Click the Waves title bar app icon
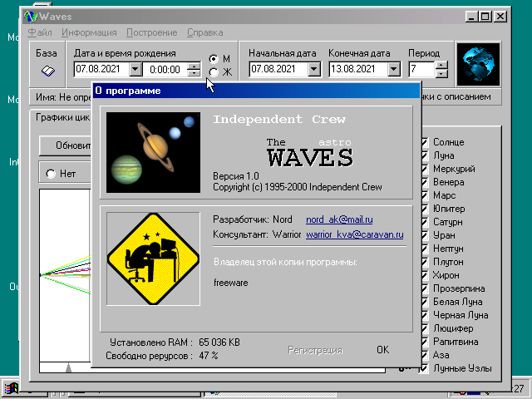This screenshot has height=399, width=532. [x=32, y=16]
